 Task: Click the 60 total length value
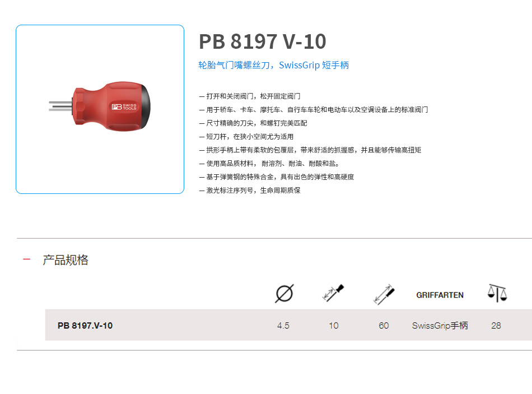[x=384, y=326]
